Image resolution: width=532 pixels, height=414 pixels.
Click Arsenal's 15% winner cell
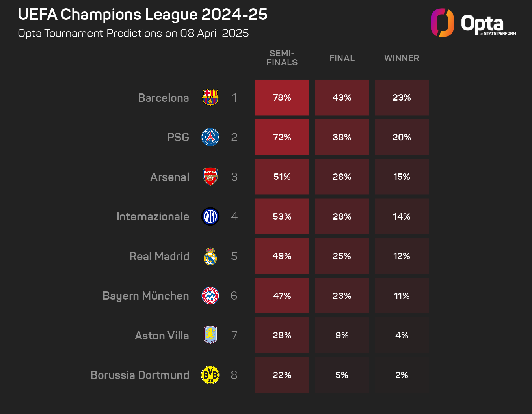[x=402, y=177]
